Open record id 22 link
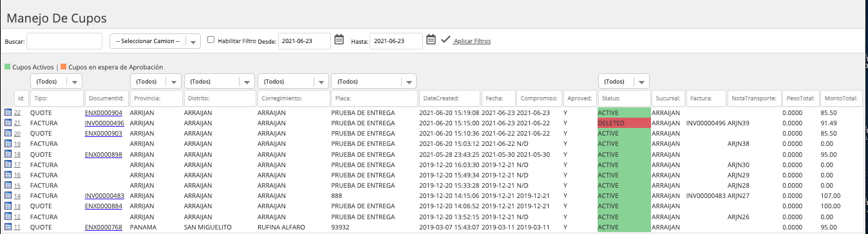The width and height of the screenshot is (868, 234). coord(17,113)
